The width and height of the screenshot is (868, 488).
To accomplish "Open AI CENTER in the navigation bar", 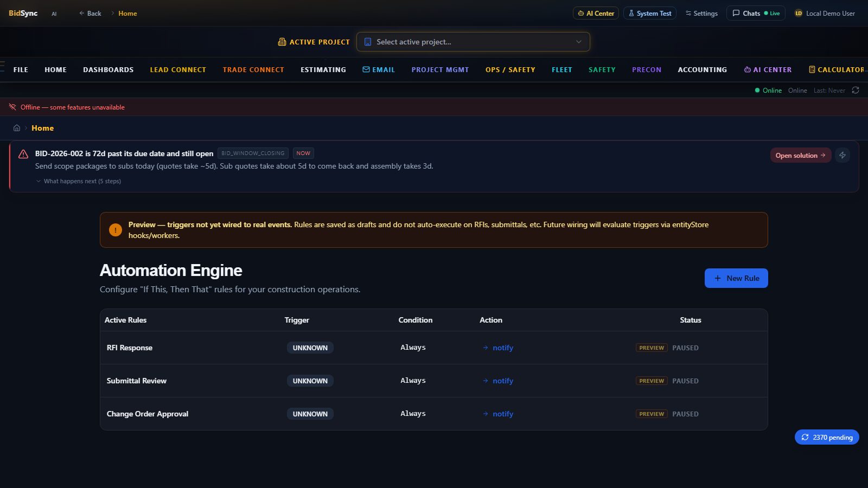I will coord(768,69).
